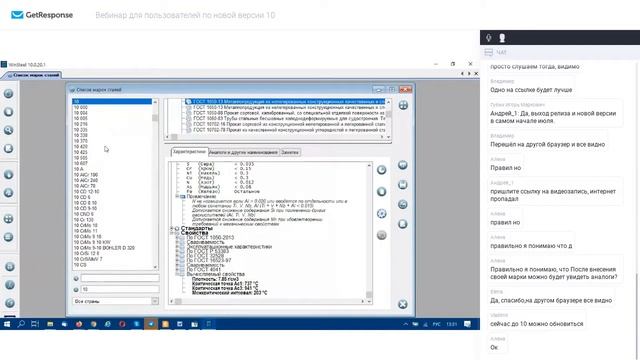This screenshot has width=640, height=360.
Task: Click the round icon left of the field containing 10
Action: [x=76, y=289]
